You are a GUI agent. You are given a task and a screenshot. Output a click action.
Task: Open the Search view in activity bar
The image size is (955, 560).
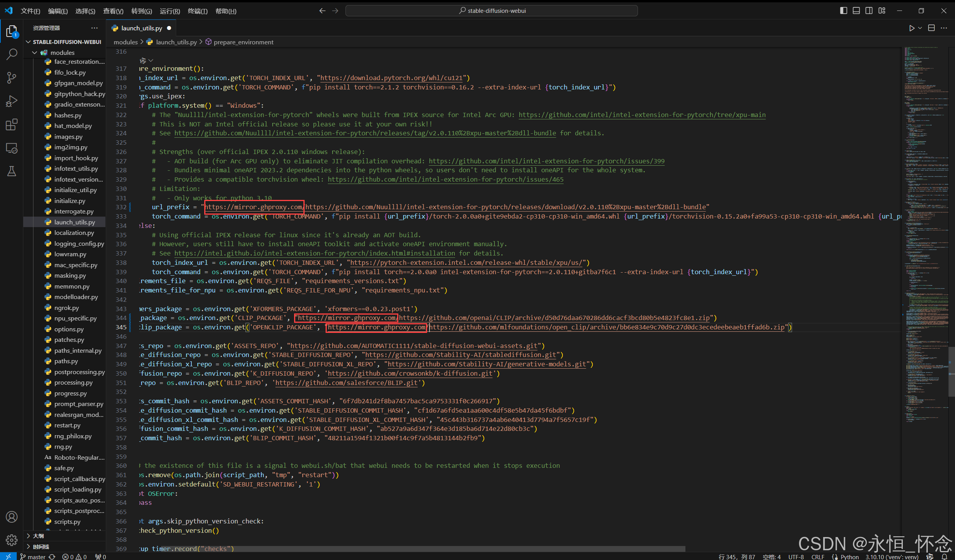point(12,54)
